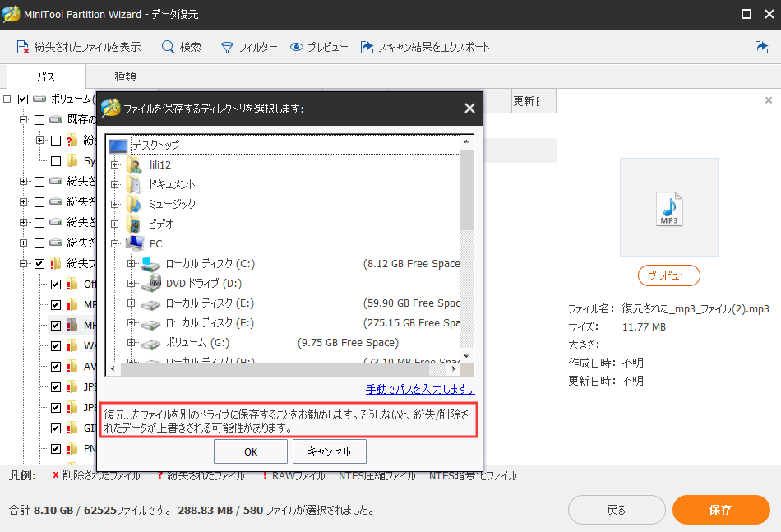Click OK in the directory dialog
The height and width of the screenshot is (532, 781).
pyautogui.click(x=251, y=451)
